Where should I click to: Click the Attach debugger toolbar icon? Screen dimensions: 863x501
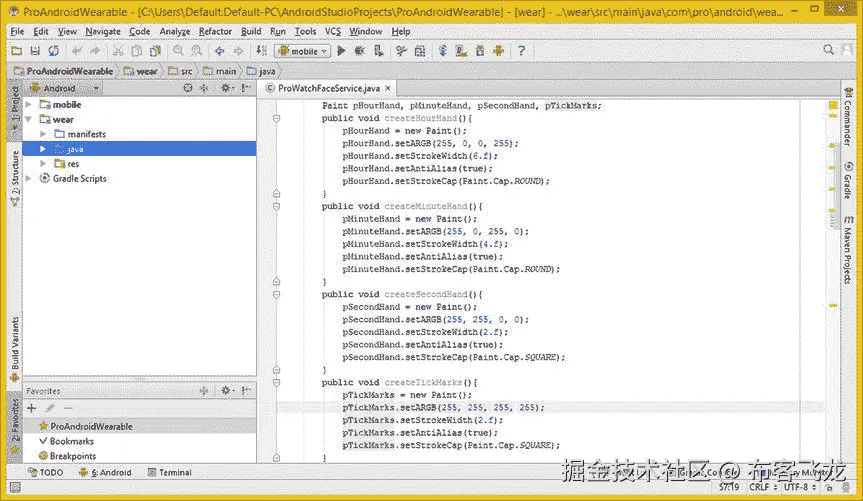(x=378, y=51)
